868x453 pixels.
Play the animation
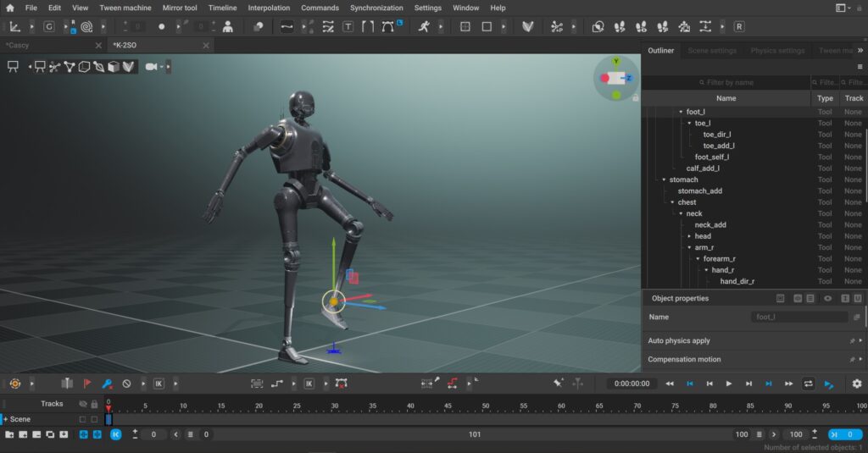click(728, 384)
